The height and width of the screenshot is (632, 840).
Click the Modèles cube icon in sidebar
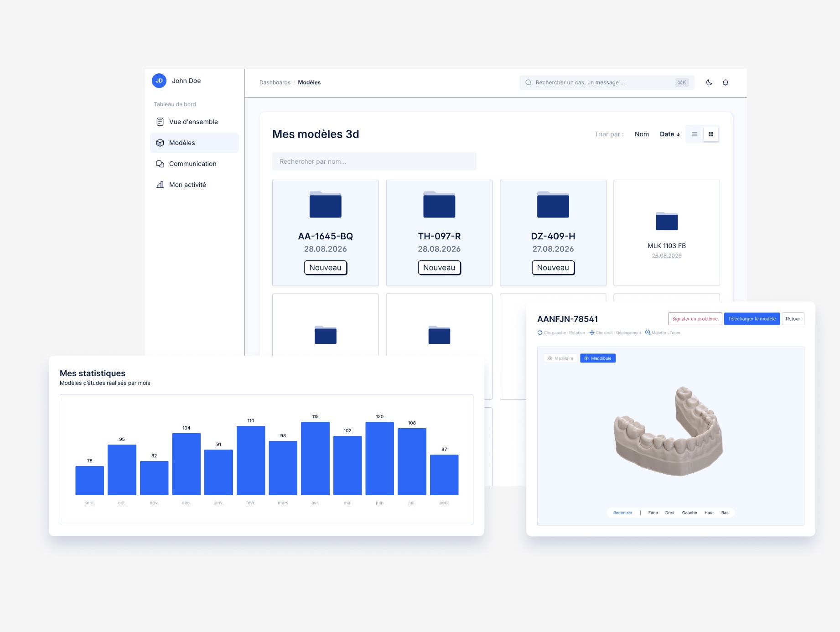[x=160, y=143]
